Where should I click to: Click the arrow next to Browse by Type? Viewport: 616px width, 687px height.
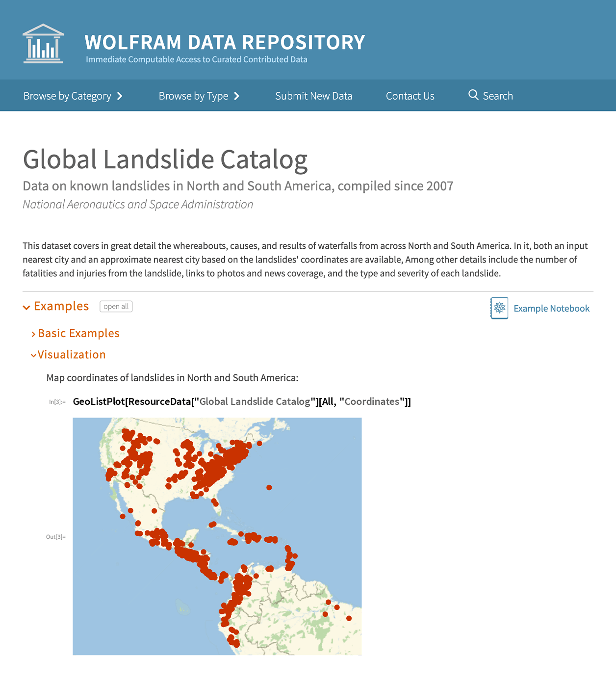pos(237,96)
